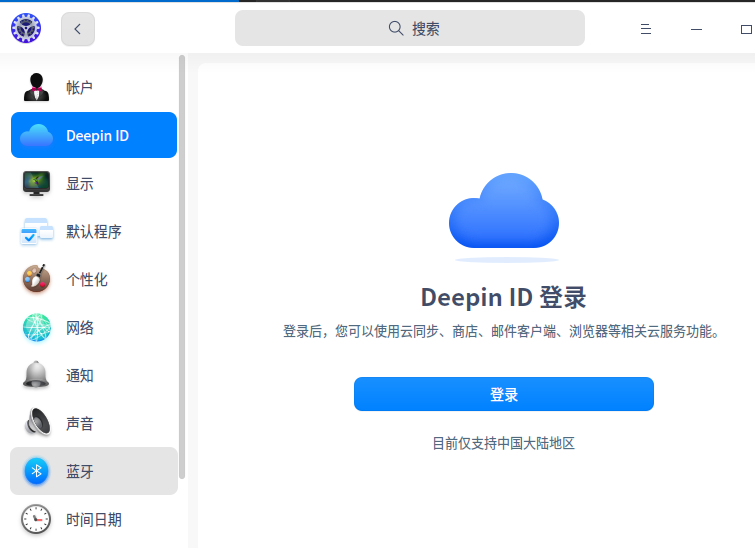Click the magnifier icon in search bar
This screenshot has width=755, height=548.
click(x=396, y=28)
